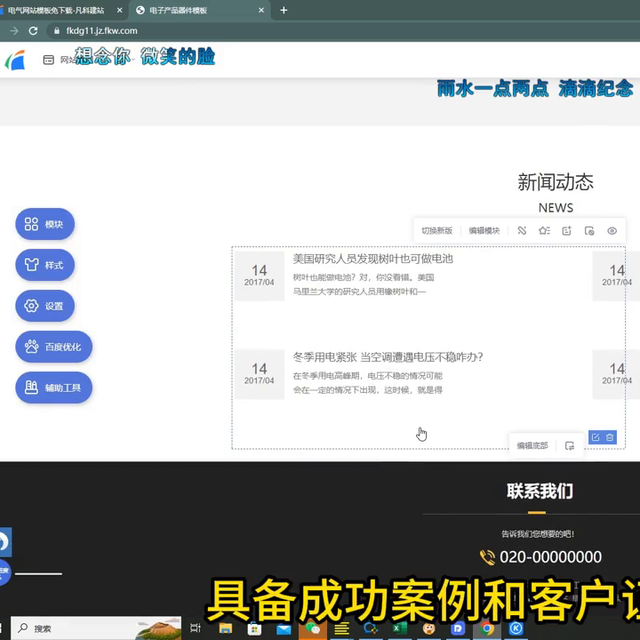
Task: Open File Explorer from taskbar
Action: (225, 628)
